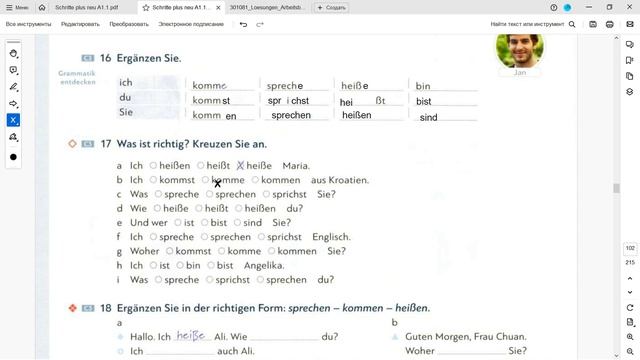Open the Редактировать menu item

point(80,24)
